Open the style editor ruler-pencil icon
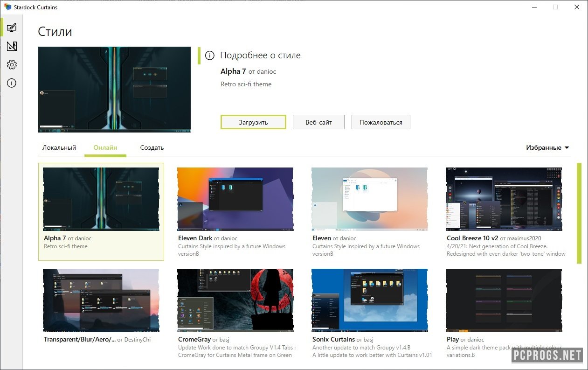 [x=12, y=46]
